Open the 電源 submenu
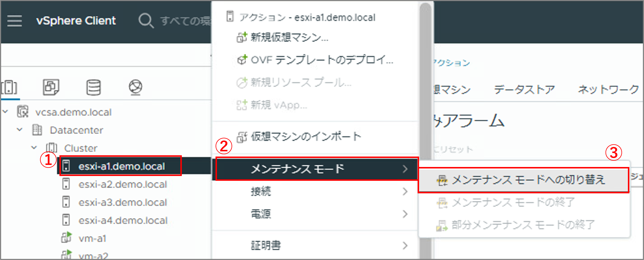Viewport: 644px width, 260px height. tap(315, 214)
